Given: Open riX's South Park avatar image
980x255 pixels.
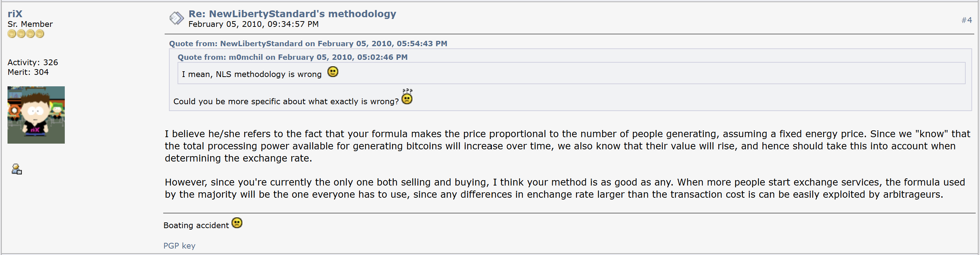Looking at the screenshot, I should click(x=36, y=115).
